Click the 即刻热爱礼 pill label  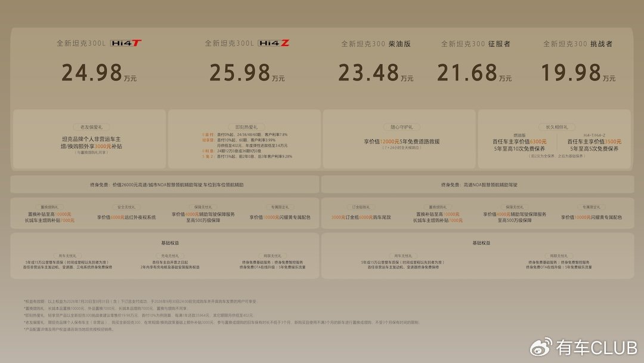[246, 127]
